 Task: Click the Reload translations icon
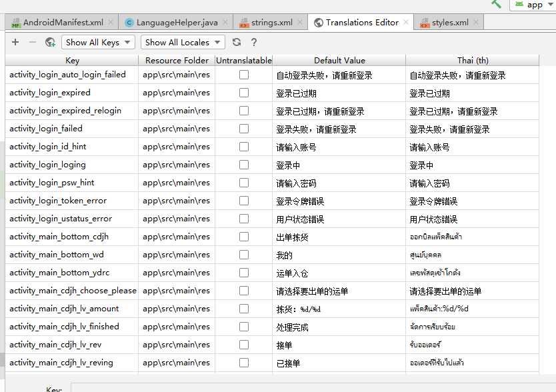click(237, 42)
